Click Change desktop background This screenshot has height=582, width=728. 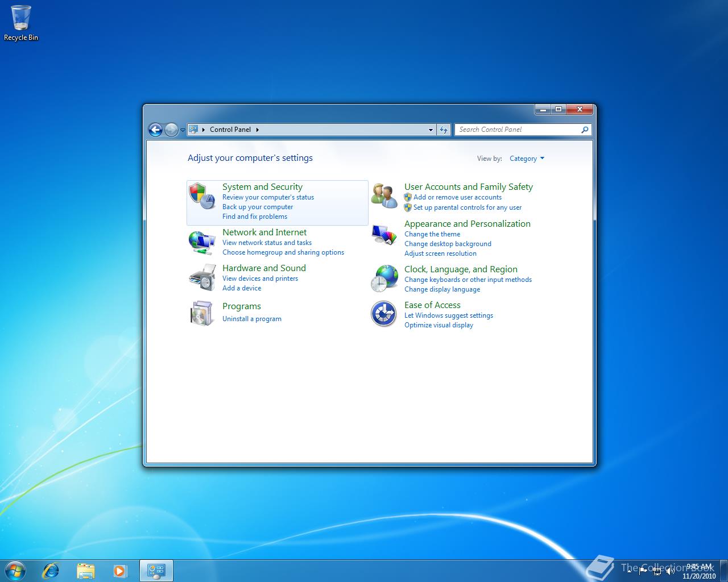(448, 244)
